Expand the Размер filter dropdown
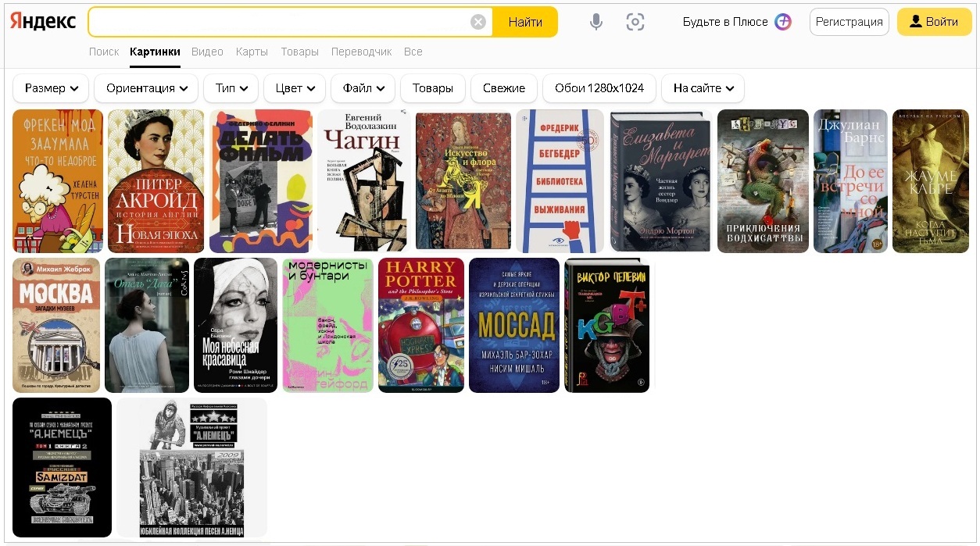 click(x=51, y=88)
